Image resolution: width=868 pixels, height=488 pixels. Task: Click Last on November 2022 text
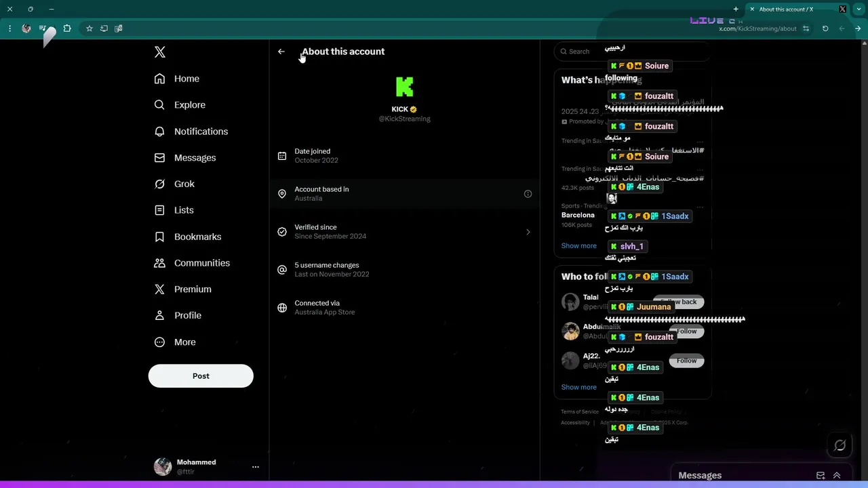pos(332,274)
